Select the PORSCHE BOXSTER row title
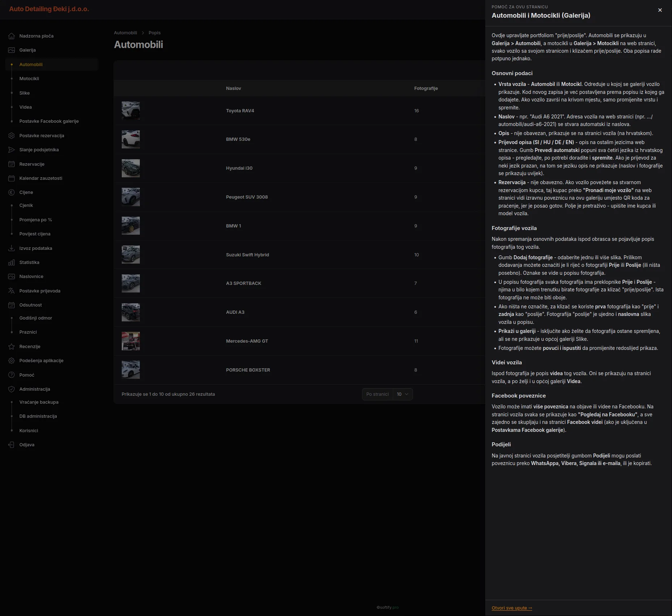The width and height of the screenshot is (672, 616). [248, 370]
